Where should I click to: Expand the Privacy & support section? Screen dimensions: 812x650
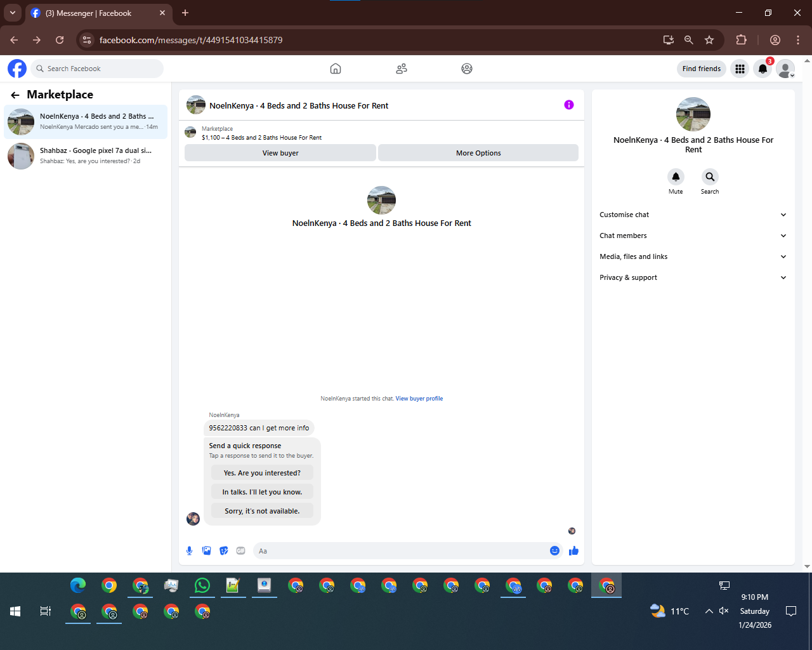pos(693,277)
